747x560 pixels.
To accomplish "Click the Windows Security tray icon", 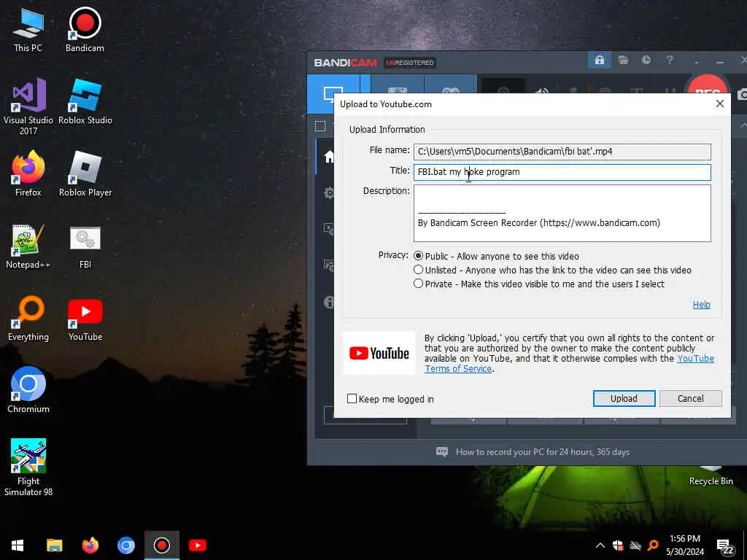I will point(618,545).
